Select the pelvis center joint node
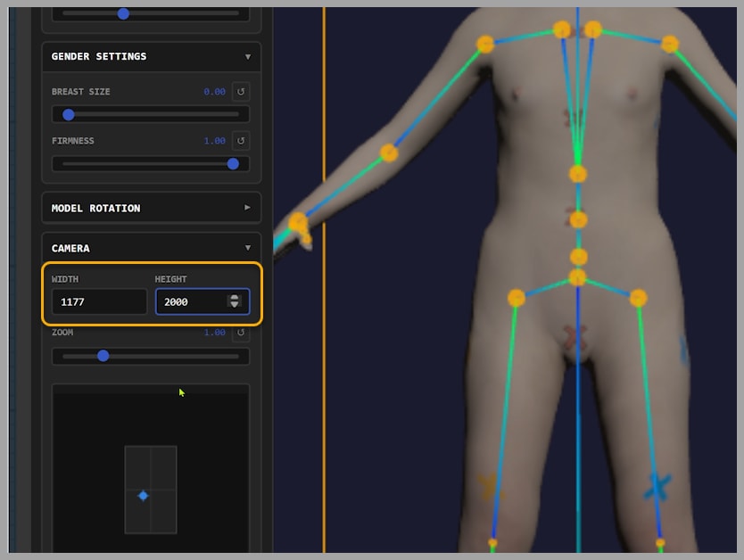The image size is (744, 560). 578,277
